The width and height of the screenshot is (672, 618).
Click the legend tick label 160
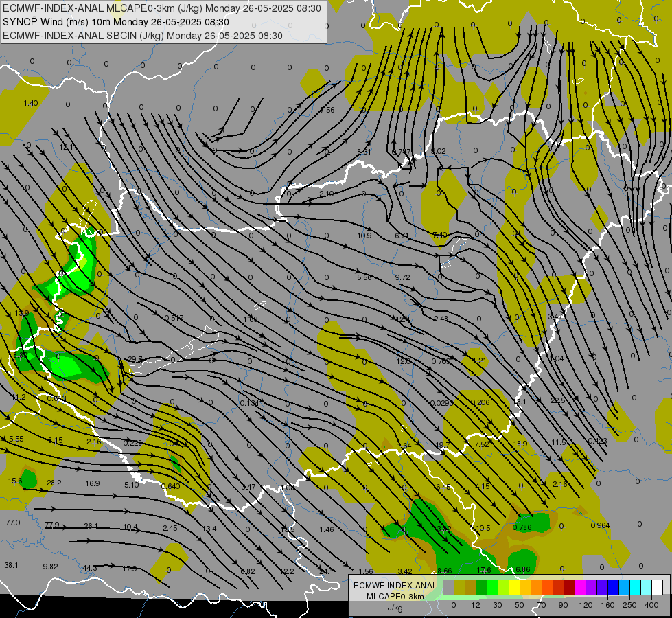click(607, 605)
